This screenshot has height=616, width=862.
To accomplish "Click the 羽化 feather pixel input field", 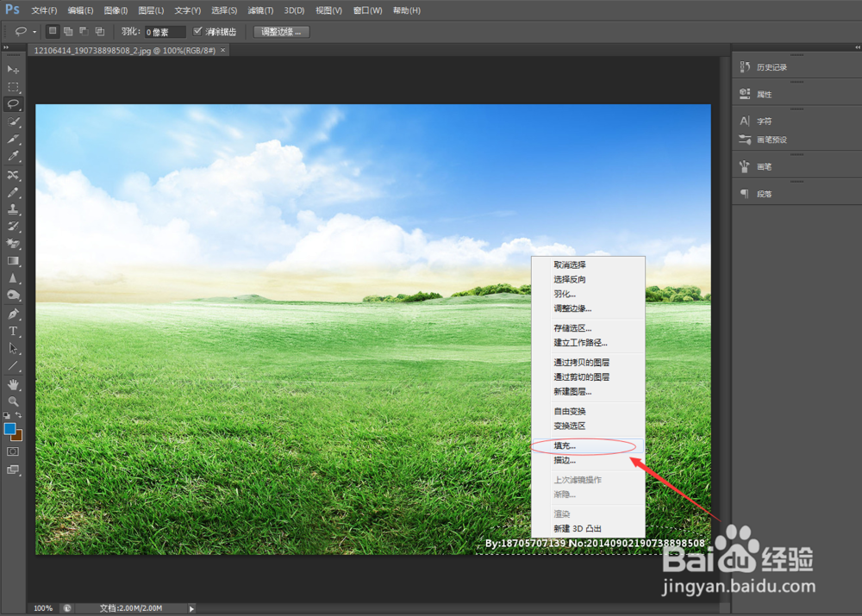I will click(x=165, y=32).
